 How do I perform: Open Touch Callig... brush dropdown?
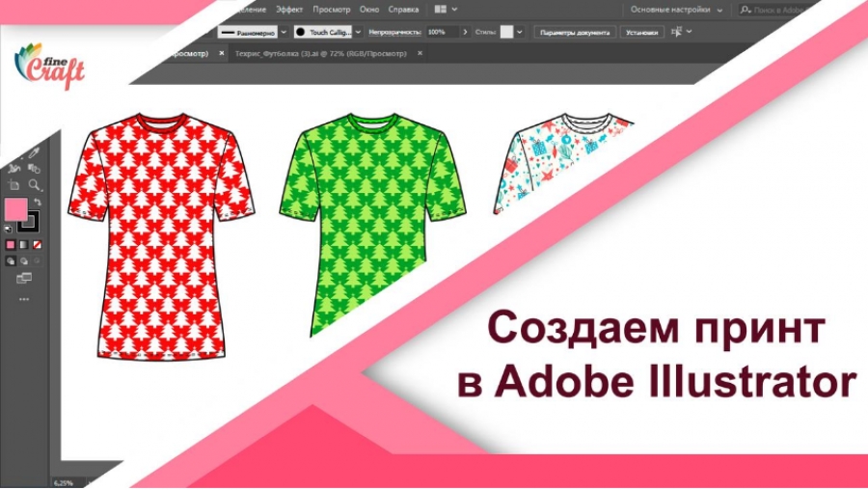click(x=323, y=32)
